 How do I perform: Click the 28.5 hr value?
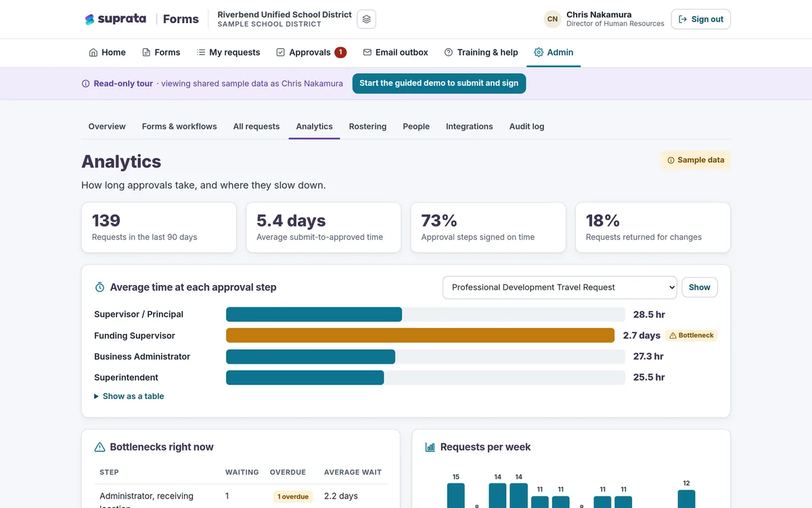click(649, 314)
